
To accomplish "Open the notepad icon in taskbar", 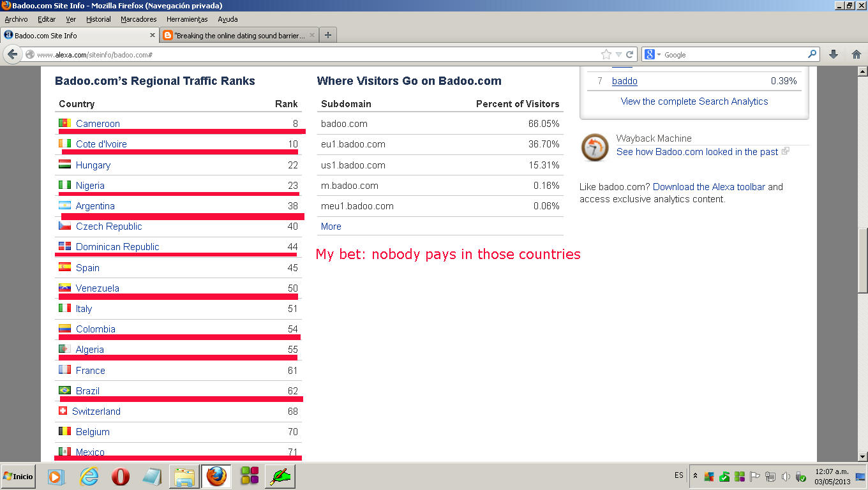I will click(153, 477).
